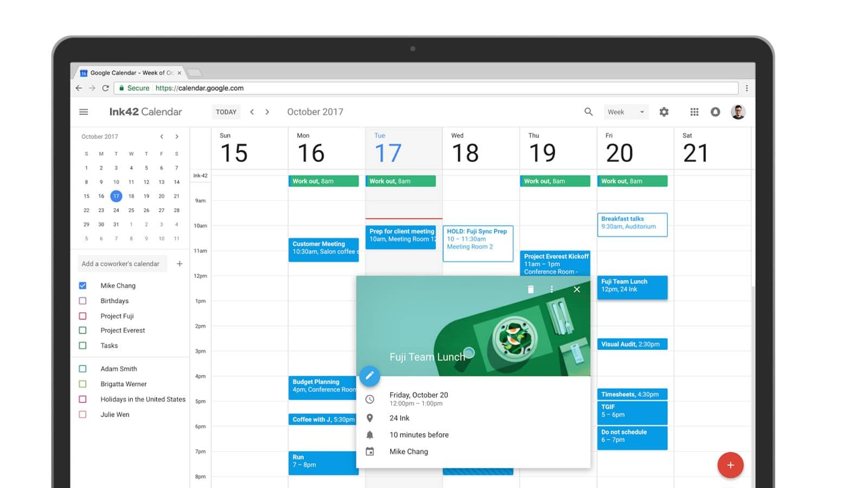This screenshot has height=488, width=868.
Task: Delete event using the trash icon
Action: [x=531, y=290]
